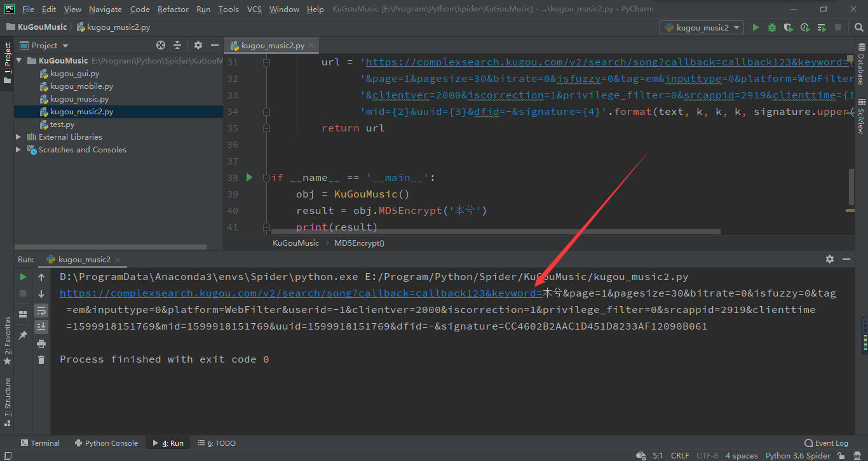The image size is (868, 461).
Task: Open the Favorites tool window
Action: click(7, 340)
